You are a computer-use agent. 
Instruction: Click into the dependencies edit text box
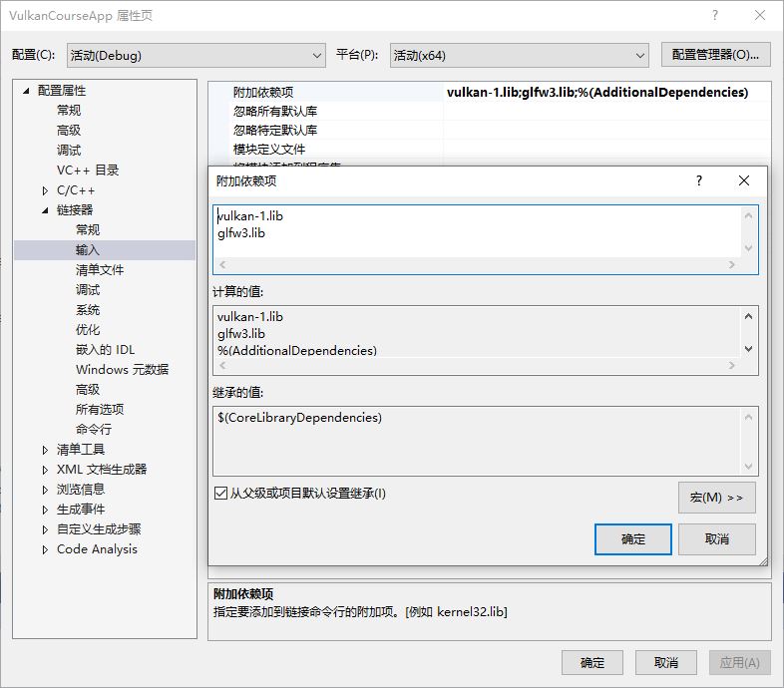tap(479, 230)
